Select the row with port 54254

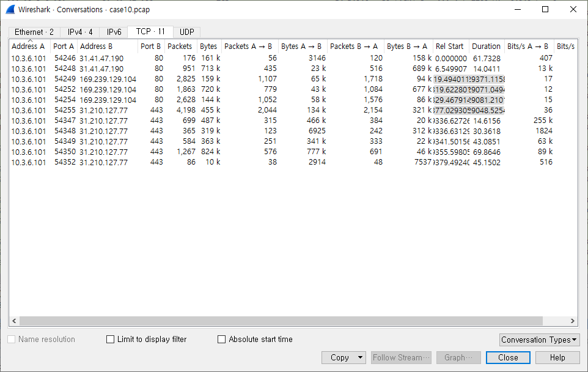click(x=293, y=100)
